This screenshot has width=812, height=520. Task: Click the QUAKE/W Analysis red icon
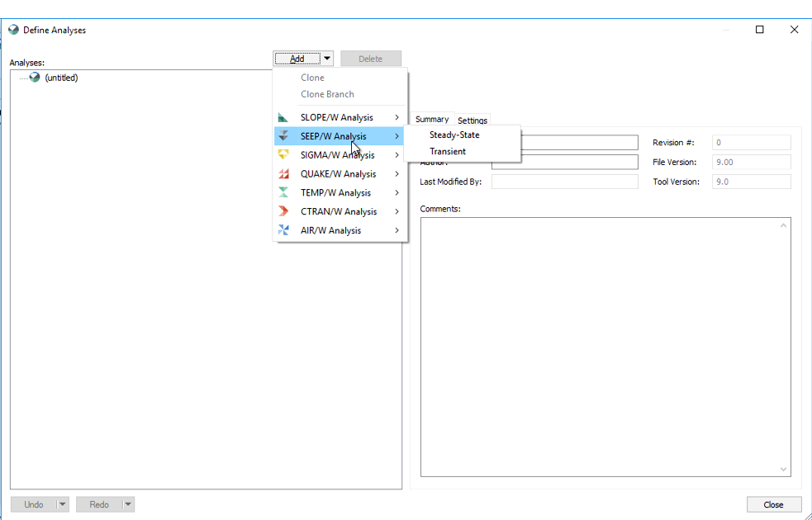coord(283,174)
